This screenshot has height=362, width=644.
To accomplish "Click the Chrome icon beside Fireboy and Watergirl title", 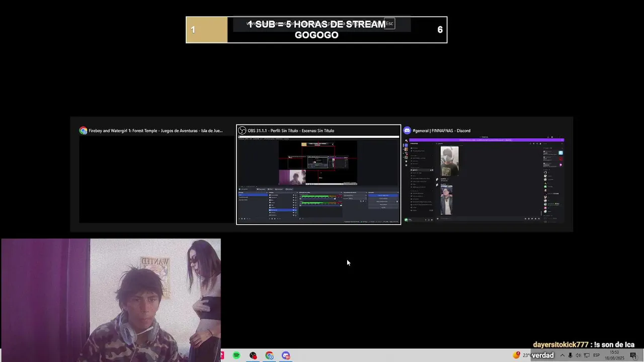I will point(84,131).
